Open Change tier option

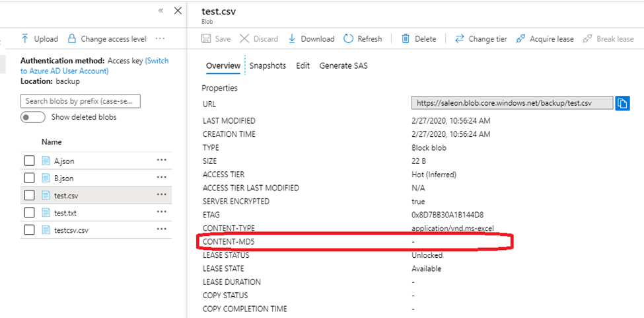(x=481, y=39)
